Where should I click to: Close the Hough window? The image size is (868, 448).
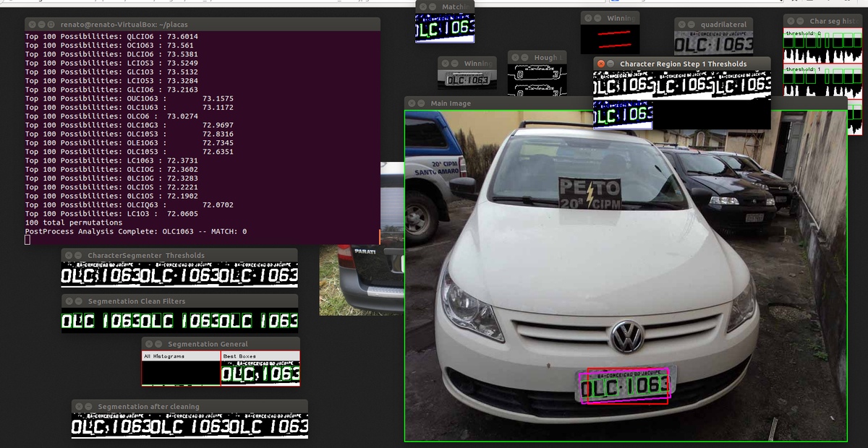[x=514, y=57]
